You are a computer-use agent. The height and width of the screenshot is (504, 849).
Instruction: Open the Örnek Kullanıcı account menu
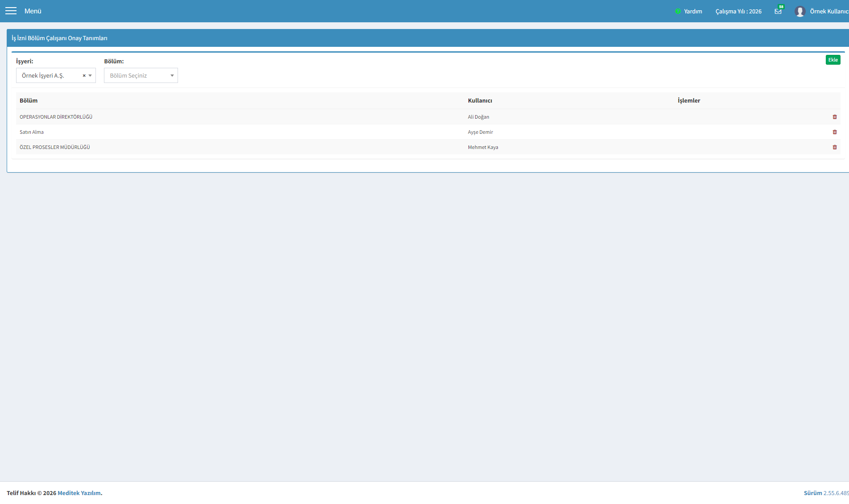[x=829, y=11]
